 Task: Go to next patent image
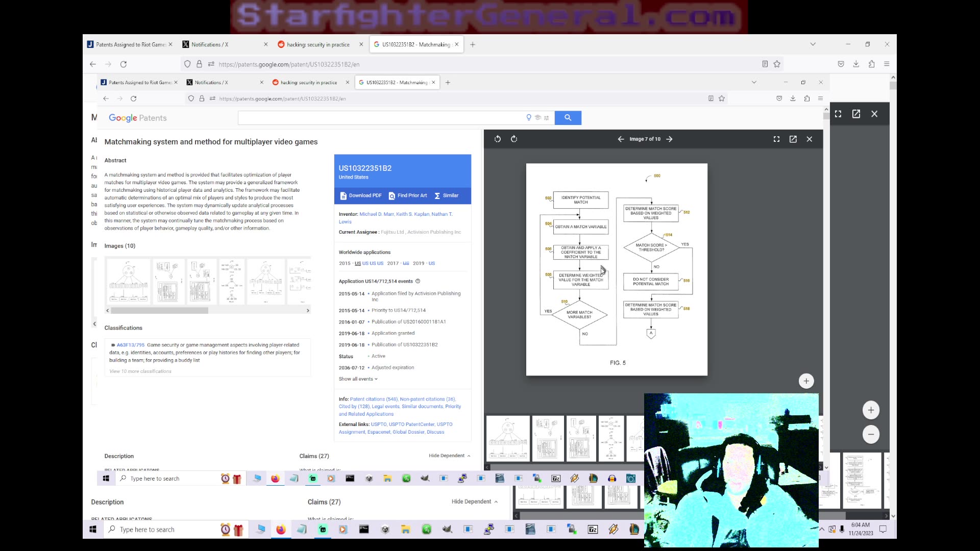pyautogui.click(x=669, y=139)
